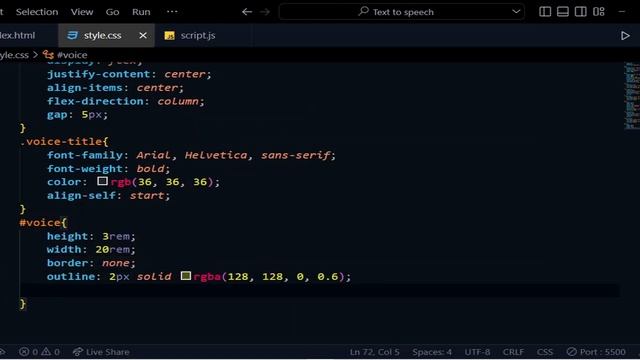Click the minimap on the right
The image size is (640, 360).
coord(631,96)
